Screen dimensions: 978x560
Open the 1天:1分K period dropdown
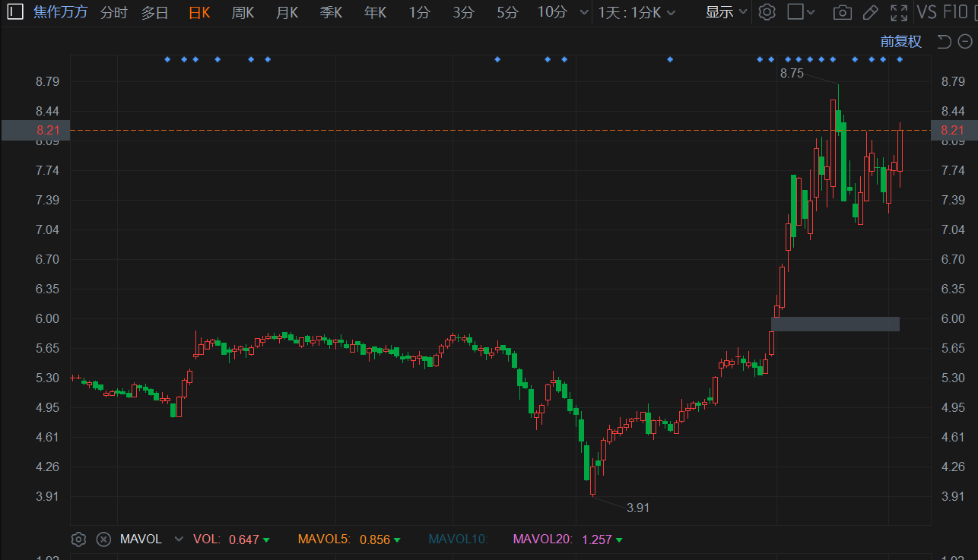[637, 12]
